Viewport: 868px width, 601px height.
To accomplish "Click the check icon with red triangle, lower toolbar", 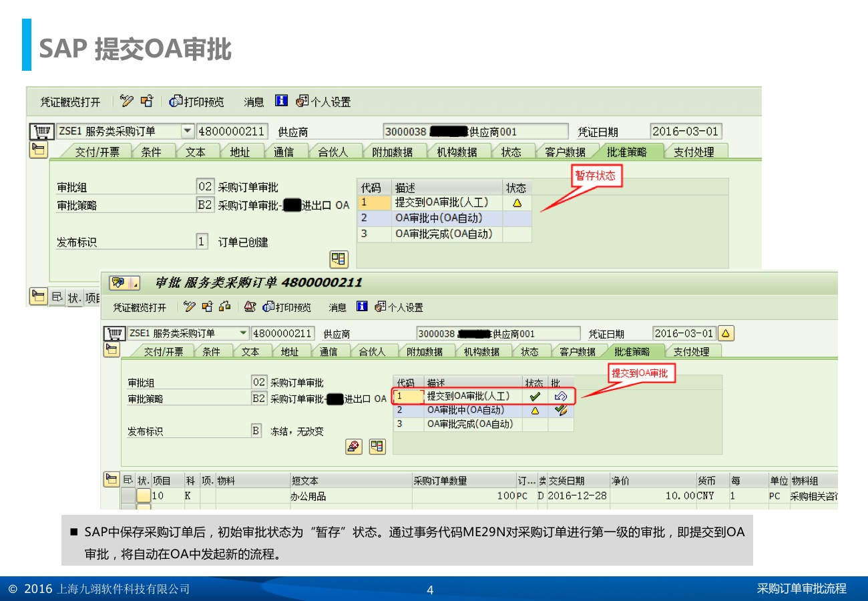I will (250, 307).
